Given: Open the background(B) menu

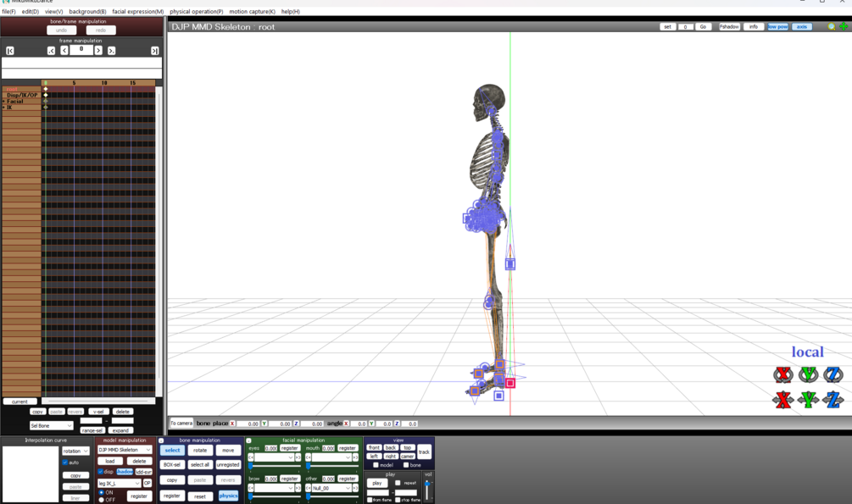Looking at the screenshot, I should coord(87,11).
